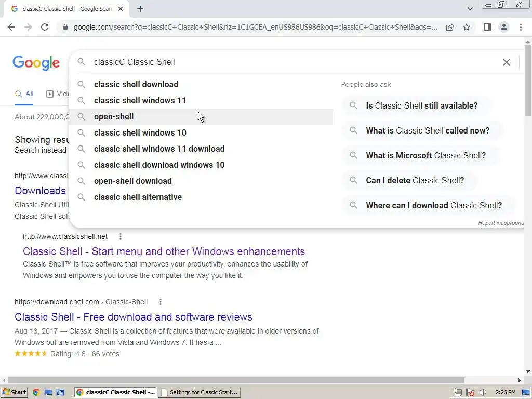Viewport: 532px width, 399px height.
Task: Pick the 'open-shell' suggestion
Action: [201, 117]
